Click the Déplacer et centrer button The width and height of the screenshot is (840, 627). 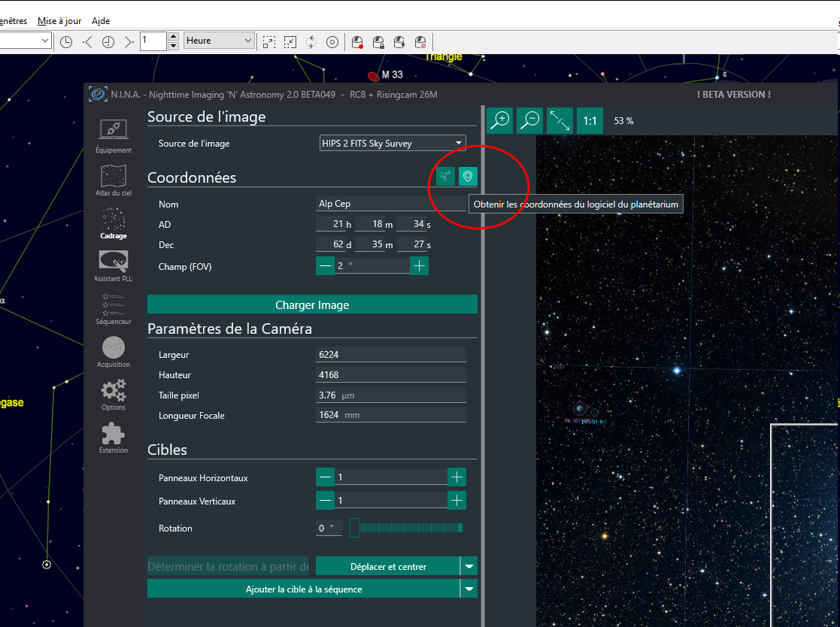[x=388, y=566]
